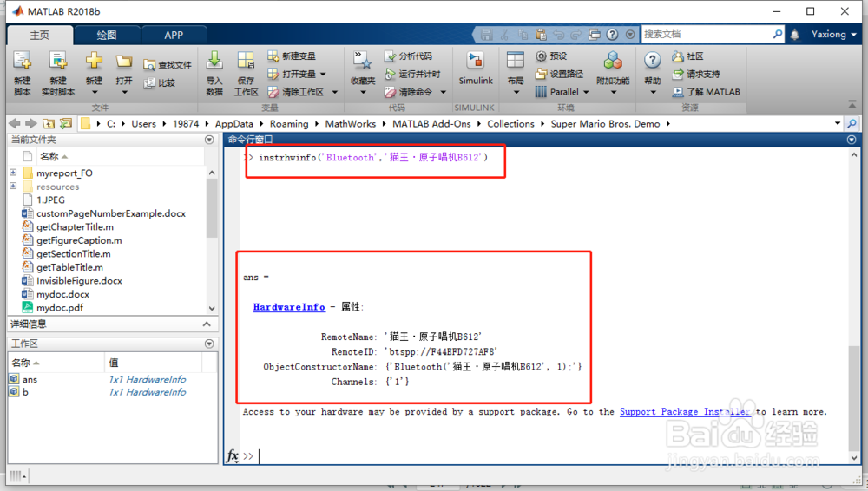Click 打开变量 open variable
Image resolution: width=868 pixels, height=491 pixels.
(292, 74)
